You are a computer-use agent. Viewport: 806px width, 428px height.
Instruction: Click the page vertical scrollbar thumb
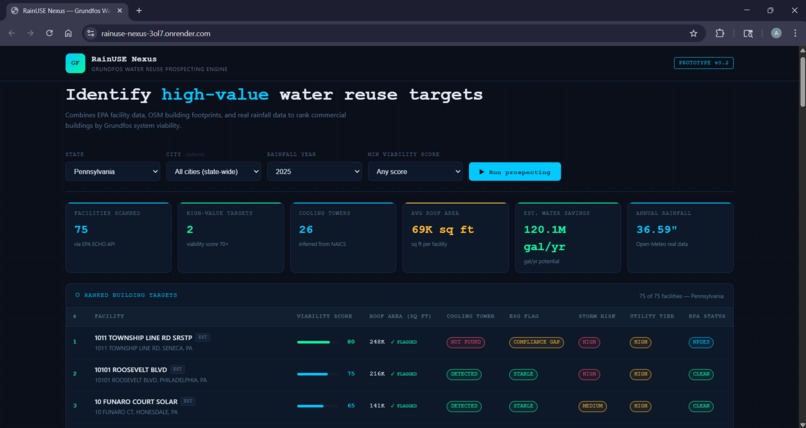[802, 80]
